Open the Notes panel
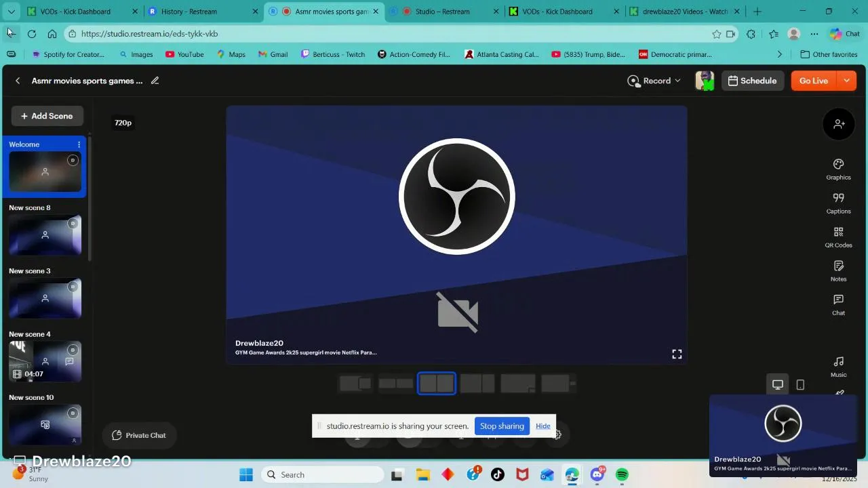Screen dimensions: 868x488 click(838, 271)
